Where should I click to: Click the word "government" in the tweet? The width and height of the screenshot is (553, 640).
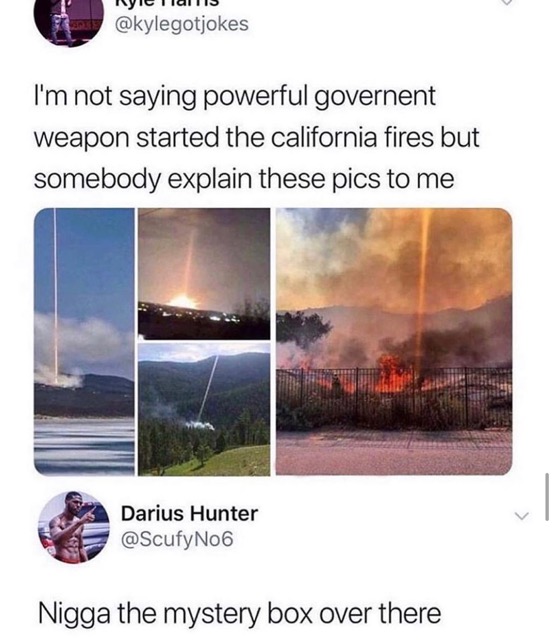coord(375,96)
